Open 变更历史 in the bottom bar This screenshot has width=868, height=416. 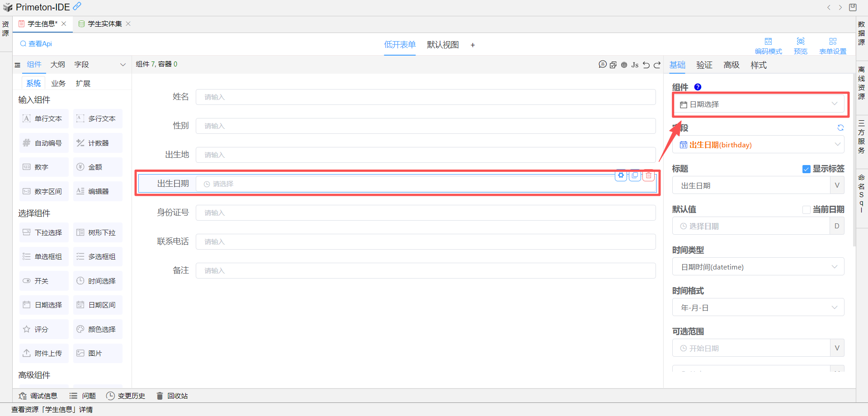(126, 396)
